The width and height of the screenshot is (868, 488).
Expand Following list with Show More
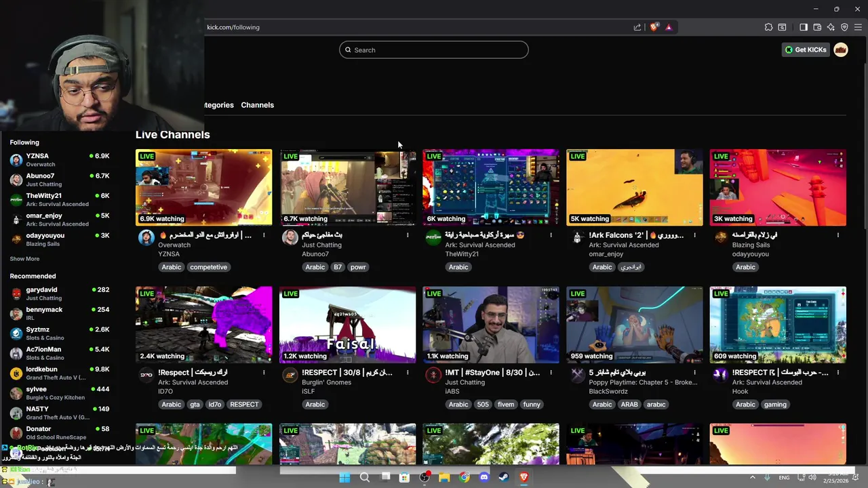click(x=24, y=259)
